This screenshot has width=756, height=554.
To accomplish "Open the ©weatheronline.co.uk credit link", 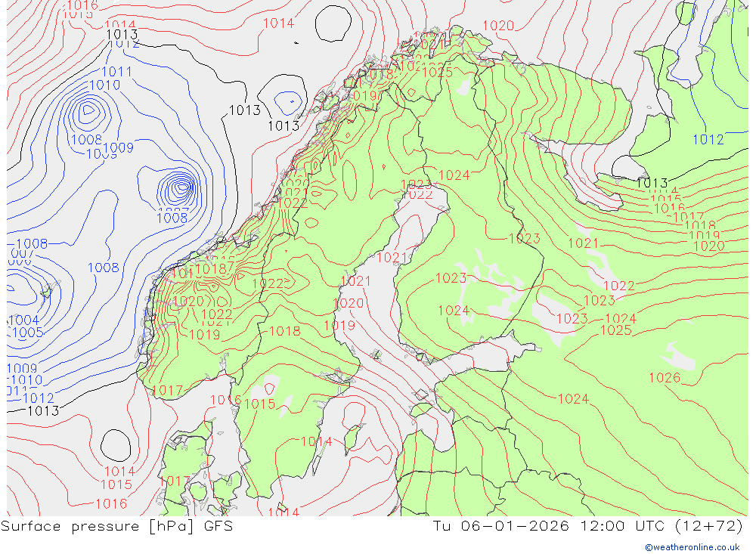I will (692, 547).
